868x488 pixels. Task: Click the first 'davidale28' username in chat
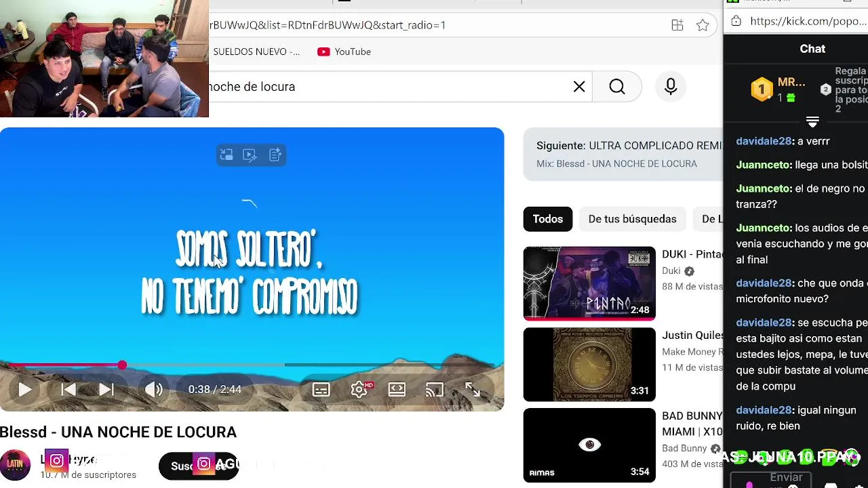764,141
